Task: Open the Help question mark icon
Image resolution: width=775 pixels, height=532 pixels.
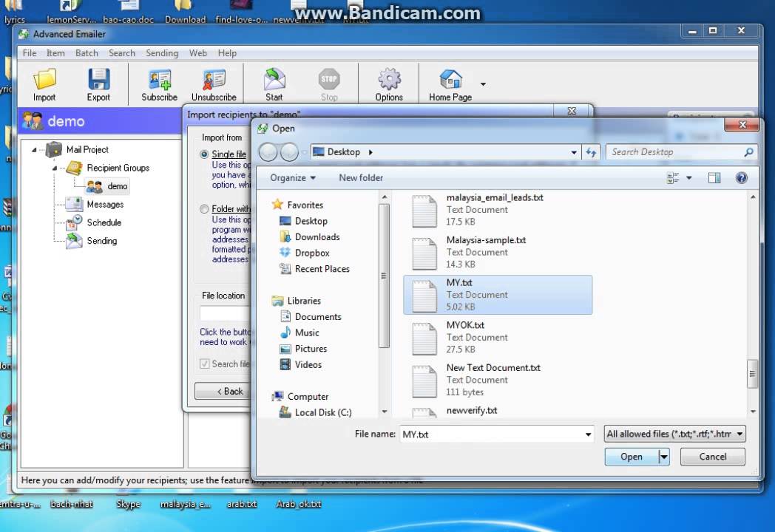Action: (x=742, y=178)
